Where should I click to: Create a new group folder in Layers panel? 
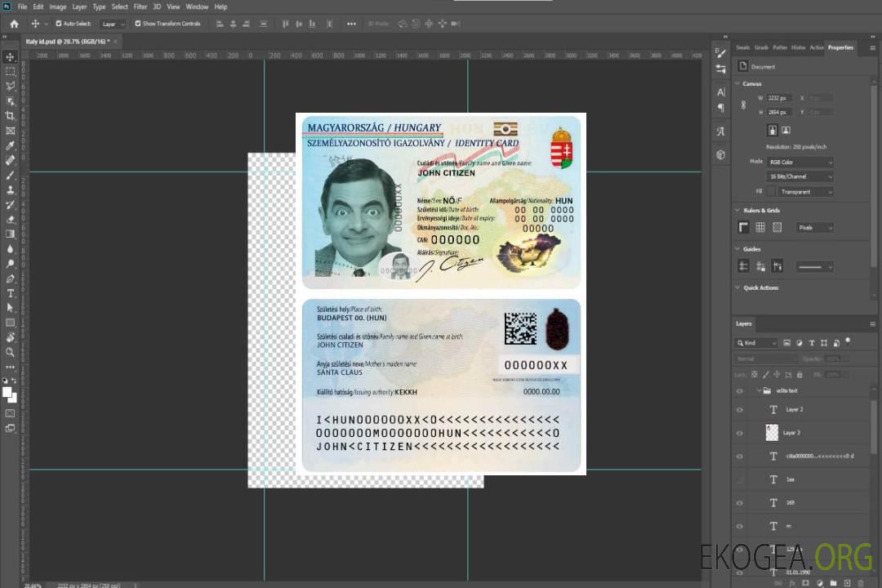(833, 583)
